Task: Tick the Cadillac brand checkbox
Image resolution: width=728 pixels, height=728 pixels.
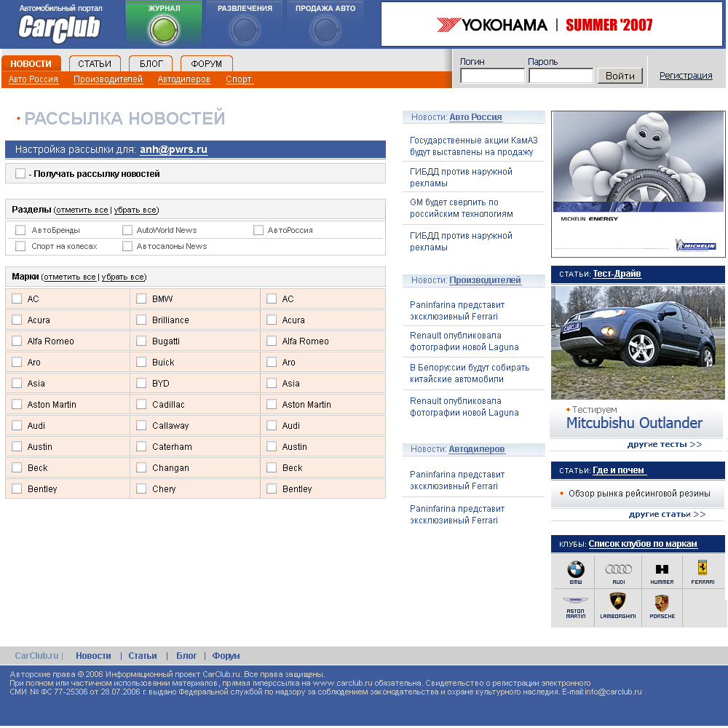Action: [x=141, y=404]
